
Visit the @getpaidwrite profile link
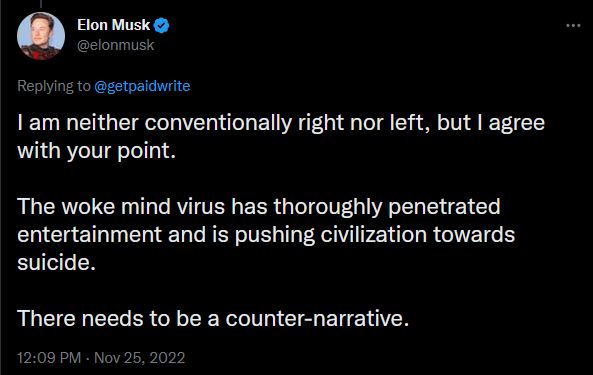(142, 86)
